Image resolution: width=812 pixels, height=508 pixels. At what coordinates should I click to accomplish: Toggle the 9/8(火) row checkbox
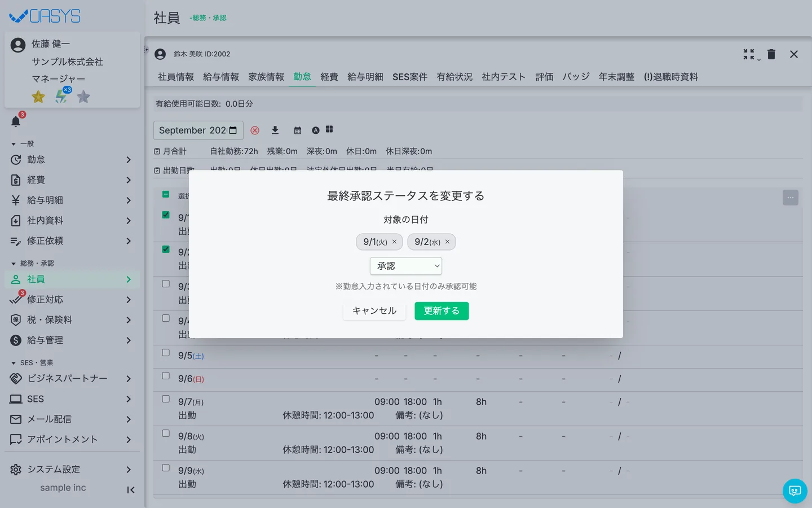tap(166, 433)
